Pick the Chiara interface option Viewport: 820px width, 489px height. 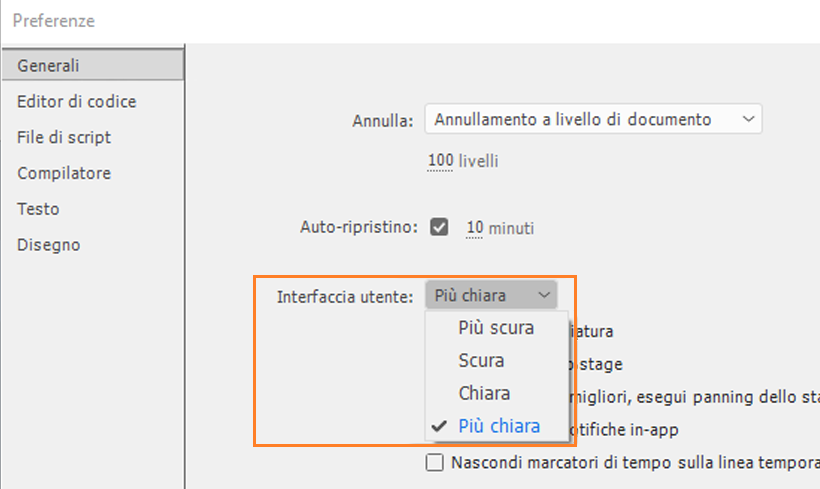pyautogui.click(x=484, y=393)
